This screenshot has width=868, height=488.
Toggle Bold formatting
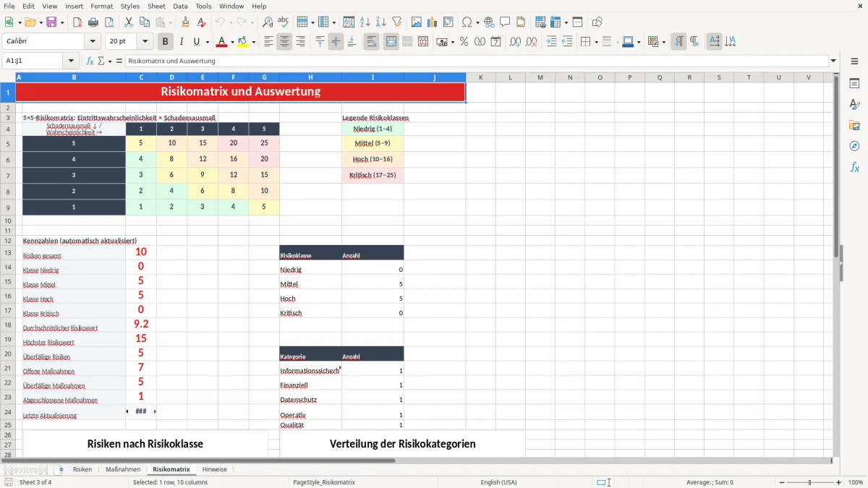165,42
